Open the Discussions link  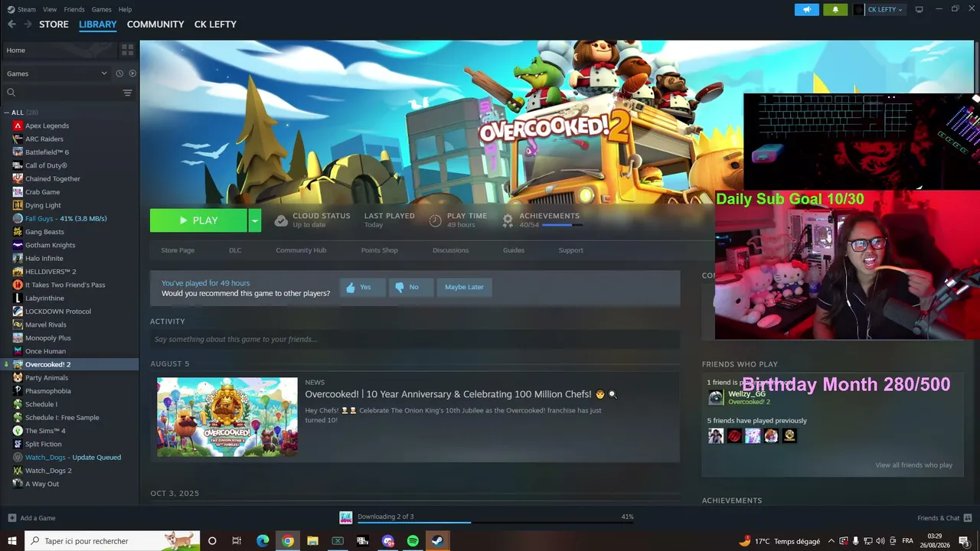point(450,250)
